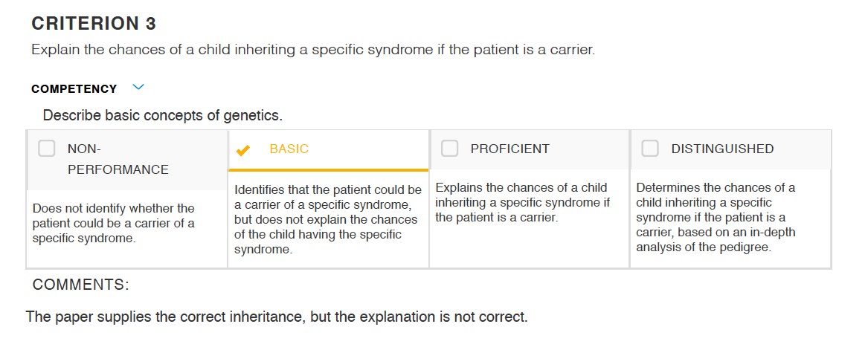Tick the Proficient level checkbox
This screenshot has height=350, width=868.
click(x=449, y=148)
